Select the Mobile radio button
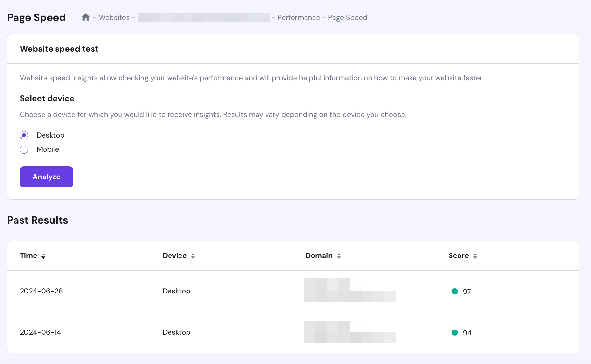Image resolution: width=591 pixels, height=364 pixels. (24, 149)
